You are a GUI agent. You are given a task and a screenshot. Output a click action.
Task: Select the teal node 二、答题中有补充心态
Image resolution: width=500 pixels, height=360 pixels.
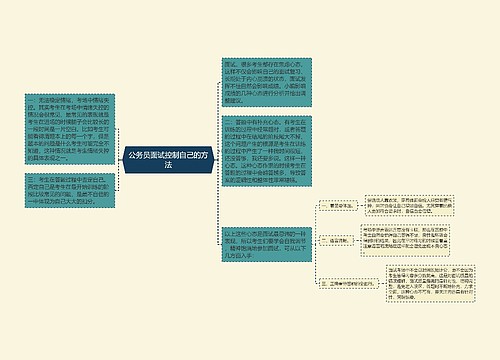[x=267, y=151]
